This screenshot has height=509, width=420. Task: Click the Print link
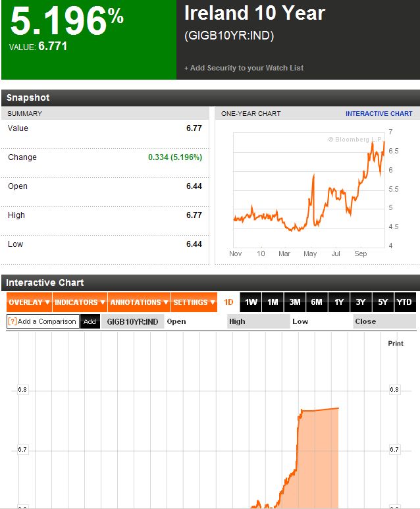point(396,344)
